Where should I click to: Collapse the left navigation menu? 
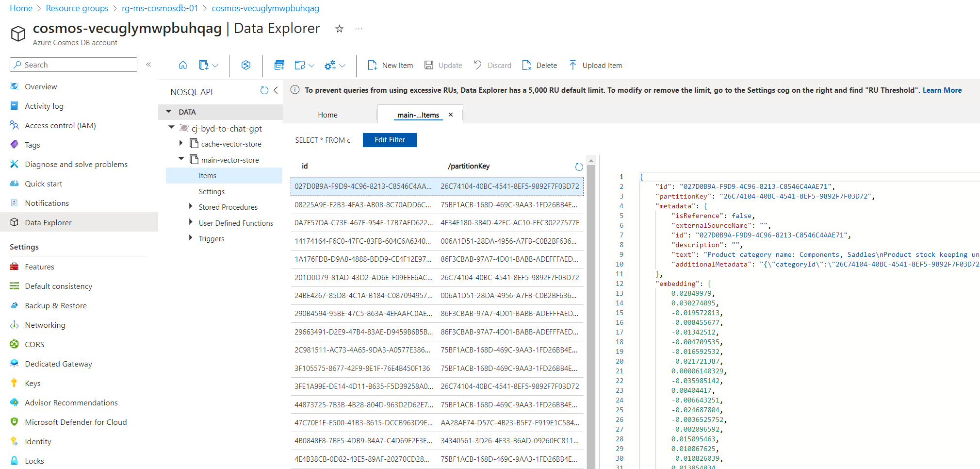[149, 65]
